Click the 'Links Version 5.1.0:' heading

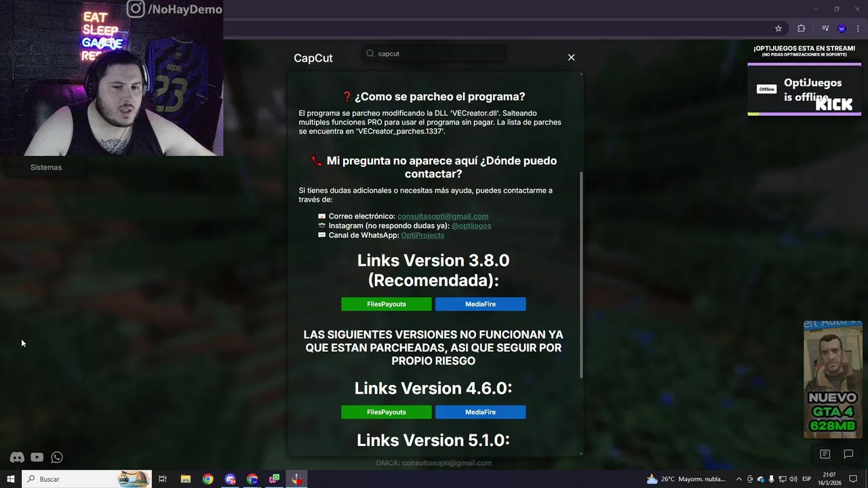point(433,440)
